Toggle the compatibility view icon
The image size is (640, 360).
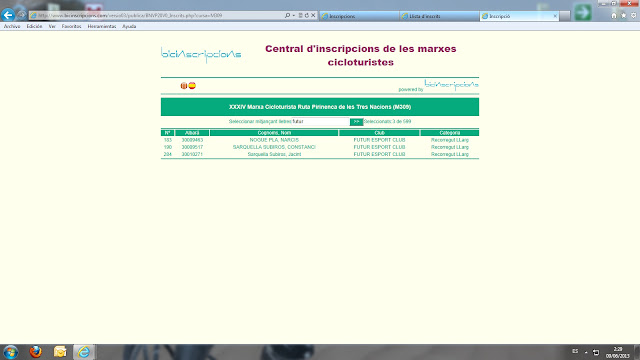(x=300, y=16)
